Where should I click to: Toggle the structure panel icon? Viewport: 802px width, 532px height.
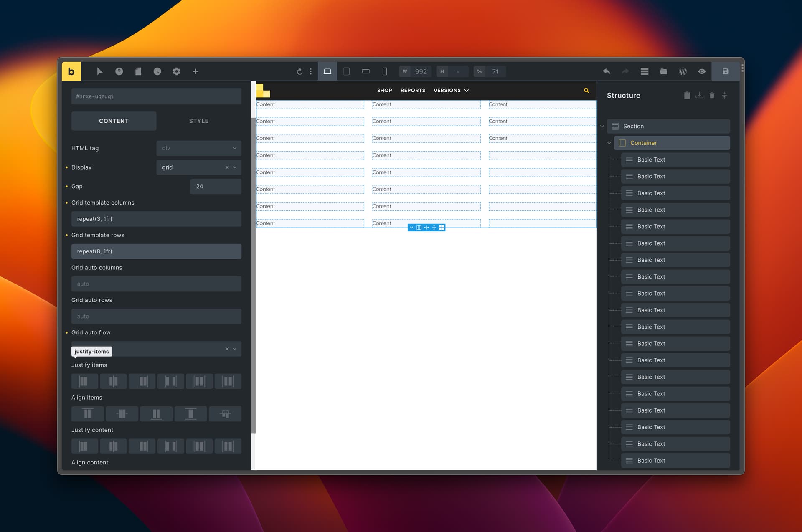pos(644,71)
